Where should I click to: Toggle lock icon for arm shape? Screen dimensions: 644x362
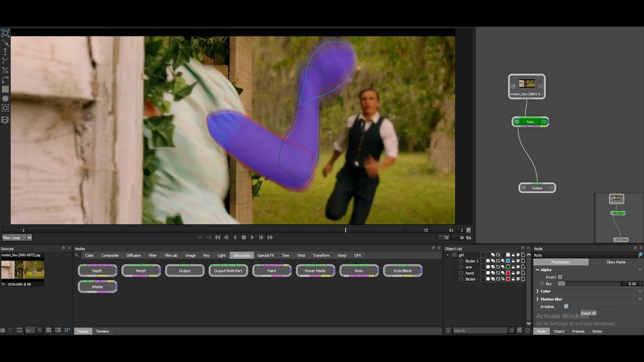pos(513,267)
